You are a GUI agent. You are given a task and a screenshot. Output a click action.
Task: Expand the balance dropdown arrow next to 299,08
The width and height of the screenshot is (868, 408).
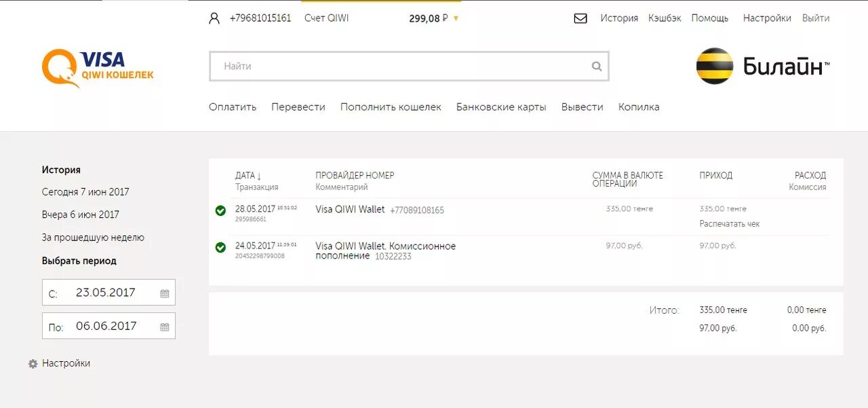[x=456, y=19]
